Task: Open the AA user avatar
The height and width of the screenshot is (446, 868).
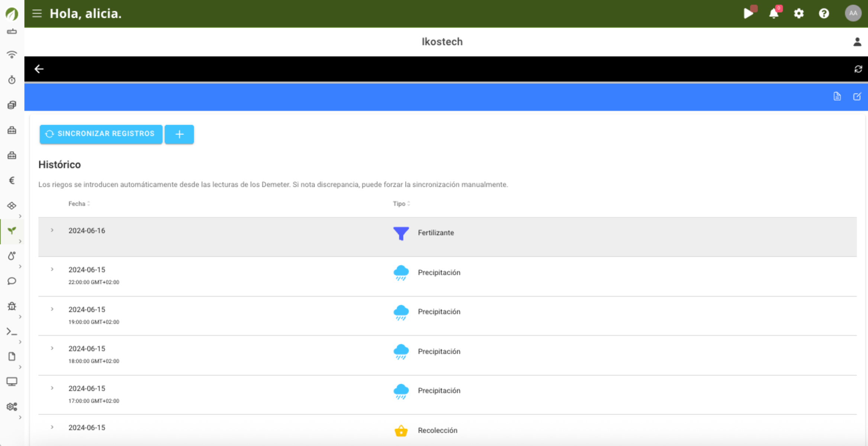Action: click(853, 13)
